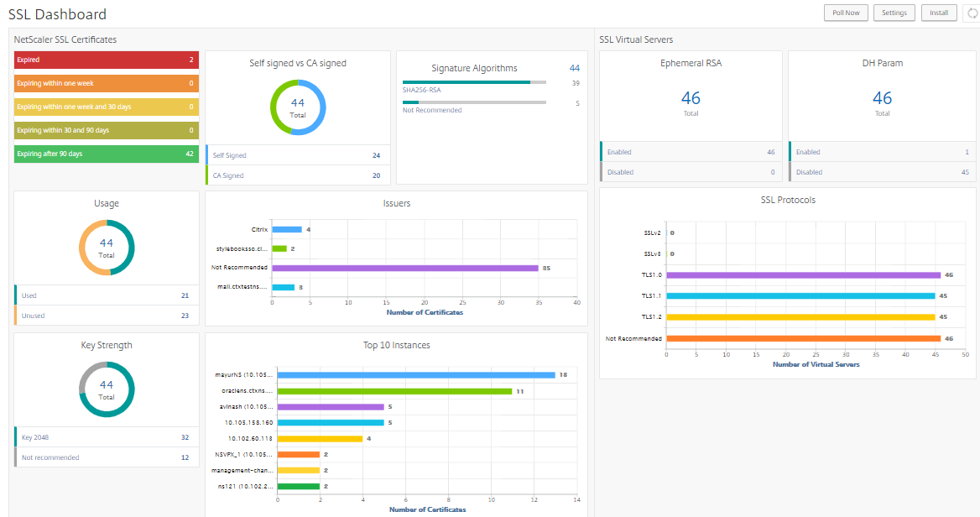Click the stylebooksso issuer bar

pos(279,248)
